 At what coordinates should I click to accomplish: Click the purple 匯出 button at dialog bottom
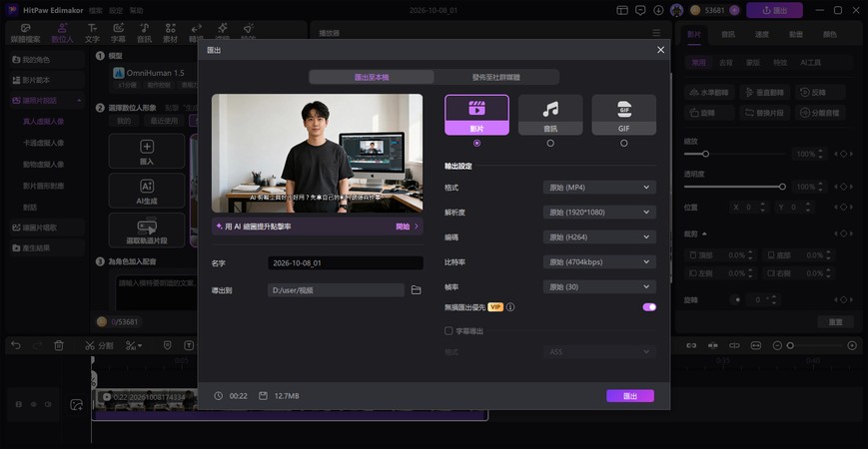(630, 396)
